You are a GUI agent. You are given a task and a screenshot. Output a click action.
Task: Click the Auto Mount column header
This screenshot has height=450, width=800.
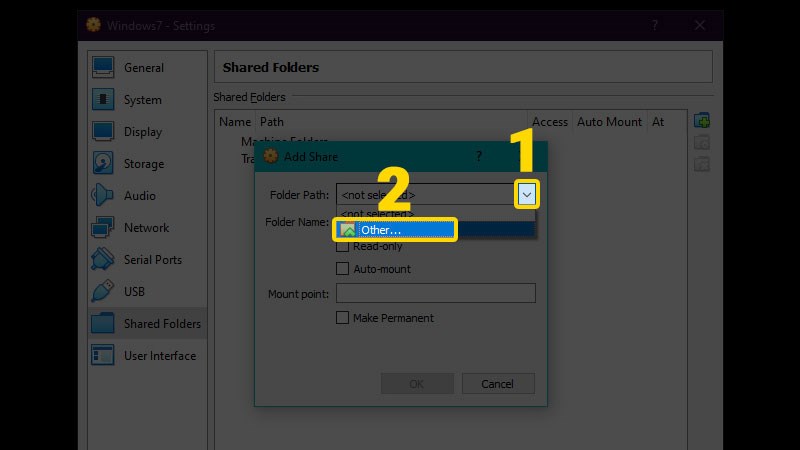point(609,122)
